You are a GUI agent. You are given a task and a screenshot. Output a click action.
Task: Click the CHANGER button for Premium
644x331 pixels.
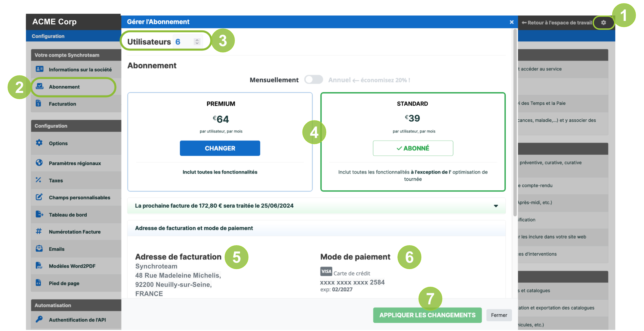[x=220, y=148]
